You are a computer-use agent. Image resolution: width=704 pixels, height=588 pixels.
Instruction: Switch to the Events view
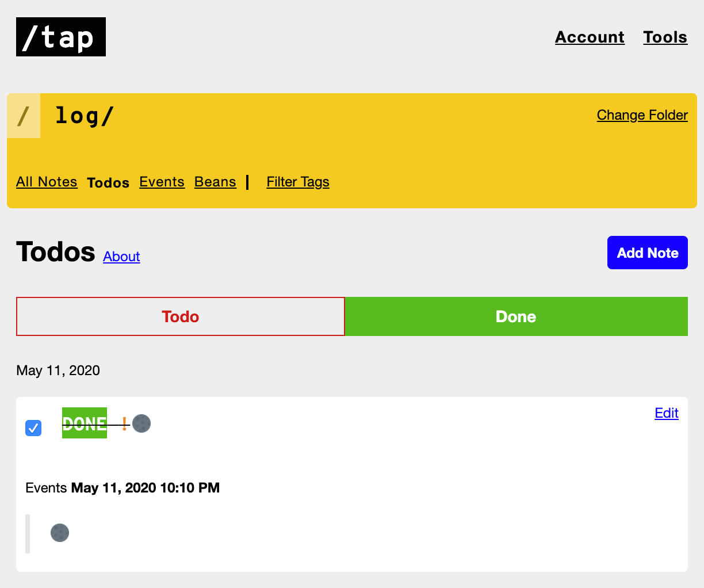(x=162, y=182)
